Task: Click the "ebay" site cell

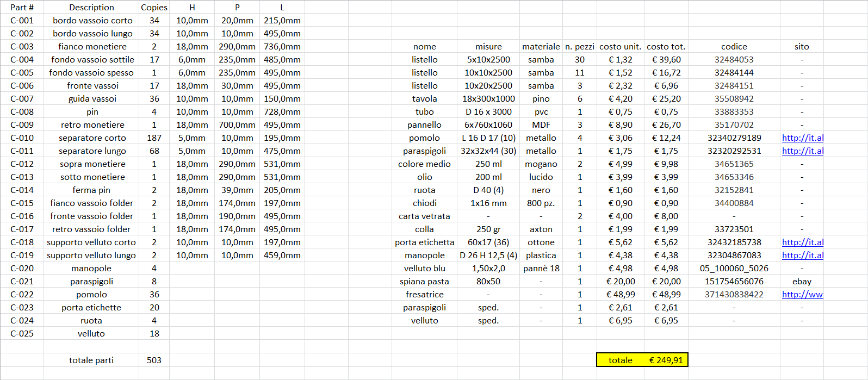Action: click(802, 282)
